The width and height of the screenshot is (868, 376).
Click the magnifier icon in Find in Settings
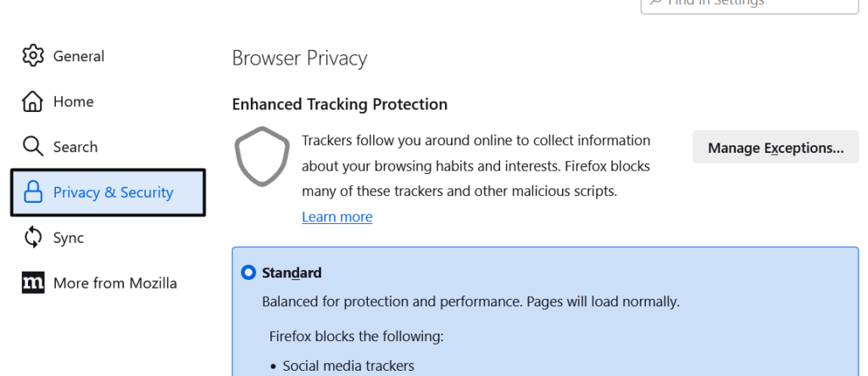point(655,3)
